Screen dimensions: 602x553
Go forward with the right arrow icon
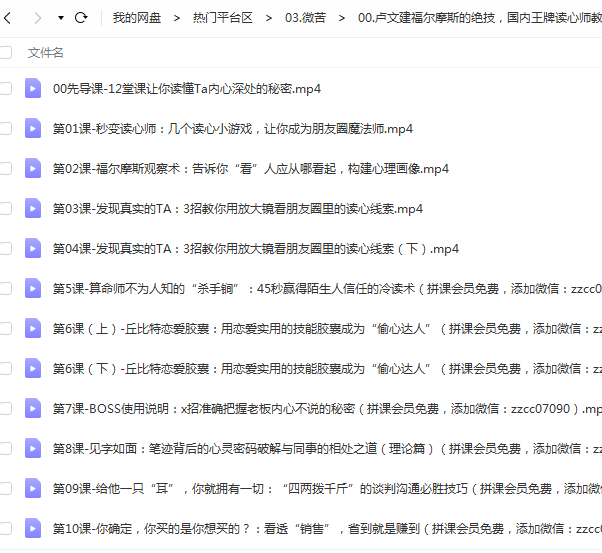[37, 18]
